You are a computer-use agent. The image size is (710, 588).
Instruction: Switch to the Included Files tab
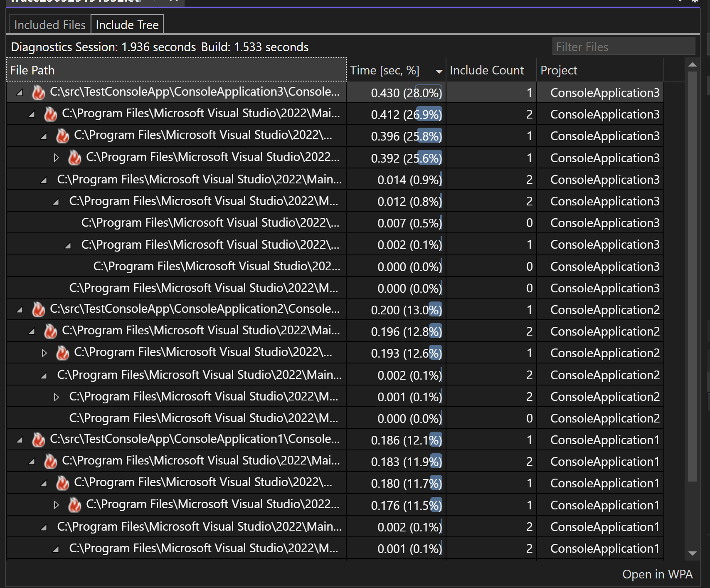click(49, 25)
